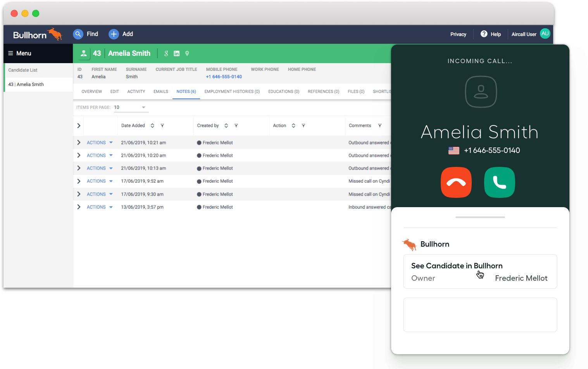This screenshot has height=369, width=588.
Task: Expand the 21/06/2019 10:21 am note row
Action: [x=79, y=142]
